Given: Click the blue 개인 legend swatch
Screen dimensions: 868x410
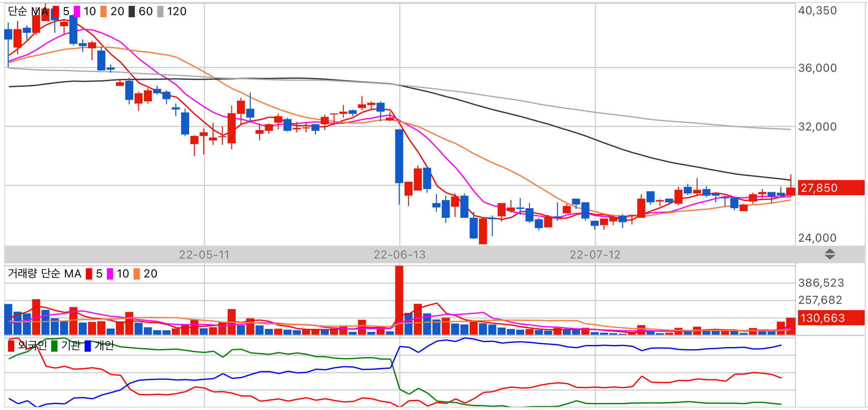Looking at the screenshot, I should [x=88, y=346].
